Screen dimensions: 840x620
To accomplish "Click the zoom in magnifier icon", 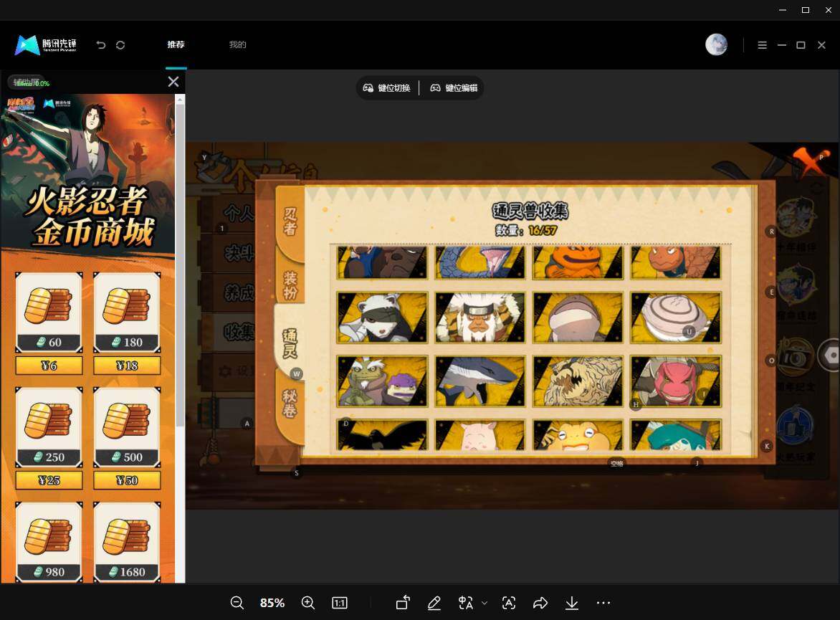I will tap(308, 603).
